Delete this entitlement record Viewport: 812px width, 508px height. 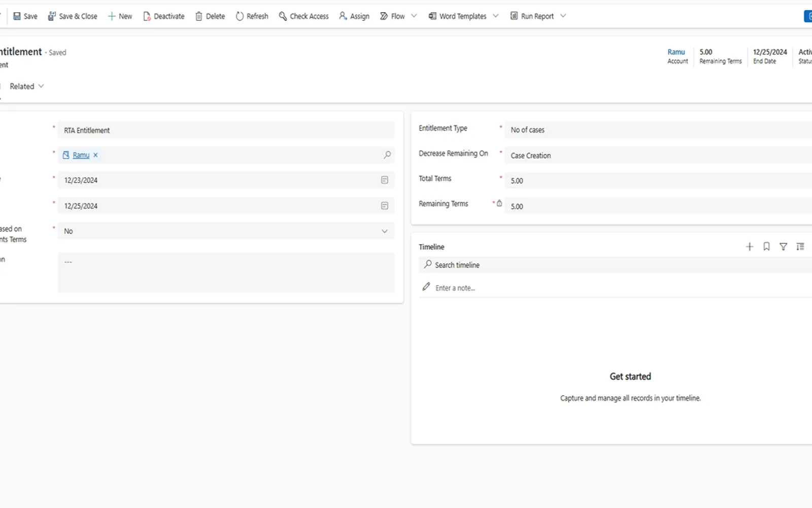[210, 16]
